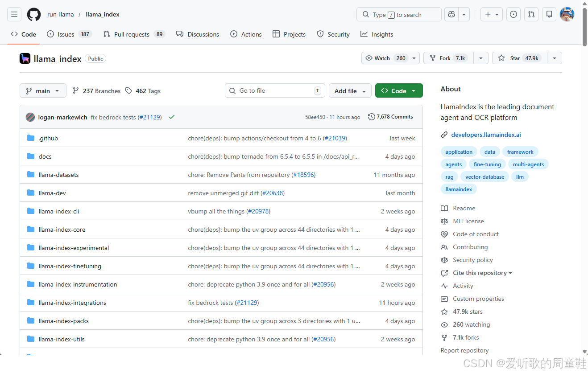Open the Security tab

pyautogui.click(x=333, y=34)
